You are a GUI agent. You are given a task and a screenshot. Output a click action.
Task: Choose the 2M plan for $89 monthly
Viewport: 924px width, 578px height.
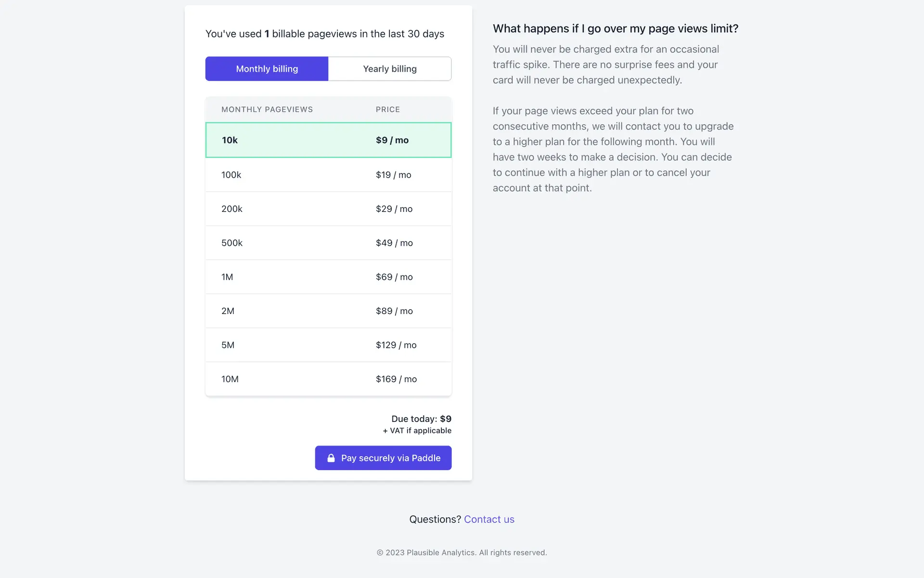328,311
